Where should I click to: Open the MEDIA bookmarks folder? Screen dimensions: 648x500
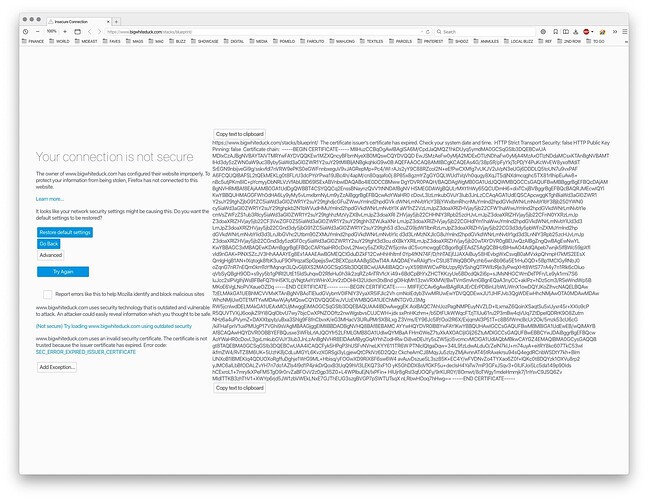(259, 41)
